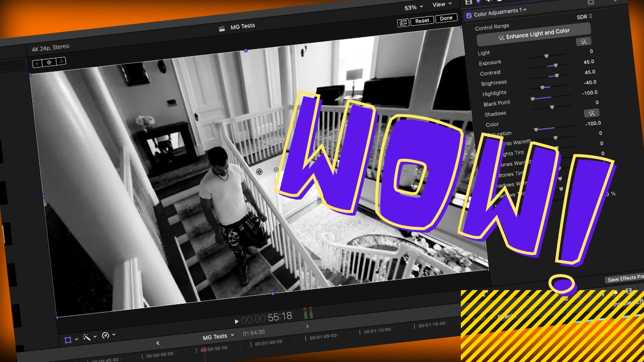Screen dimensions: 644x362
Task: Click the "MG Tests" viewer title text
Action: pos(243,26)
